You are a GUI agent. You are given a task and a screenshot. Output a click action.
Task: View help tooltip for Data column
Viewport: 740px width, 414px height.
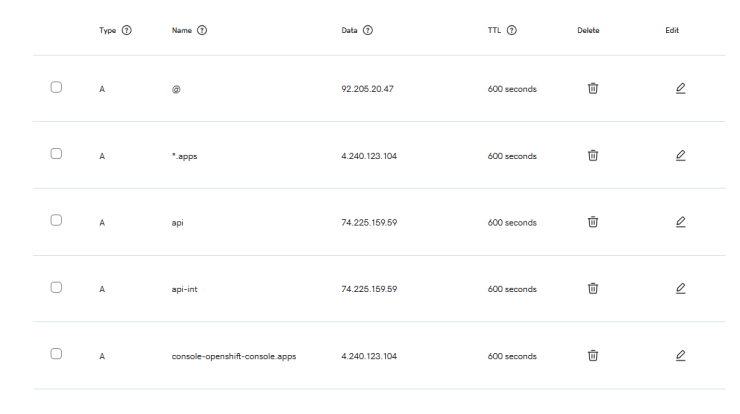(368, 30)
